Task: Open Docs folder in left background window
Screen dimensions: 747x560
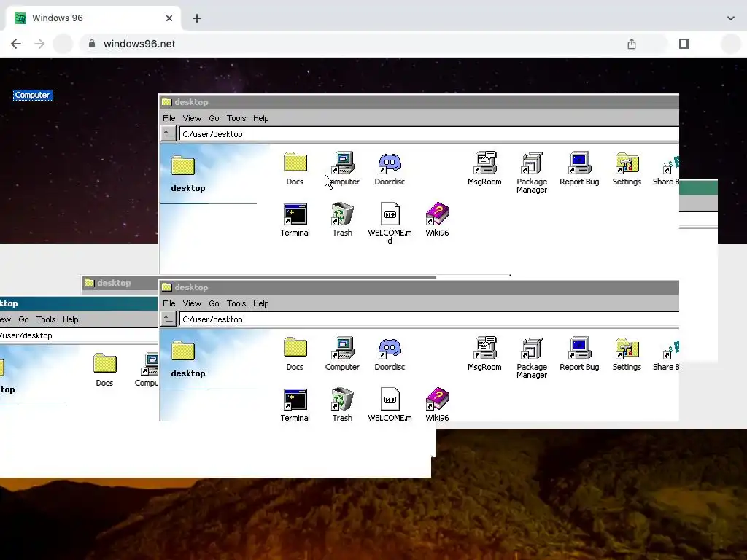Action: coord(104,370)
